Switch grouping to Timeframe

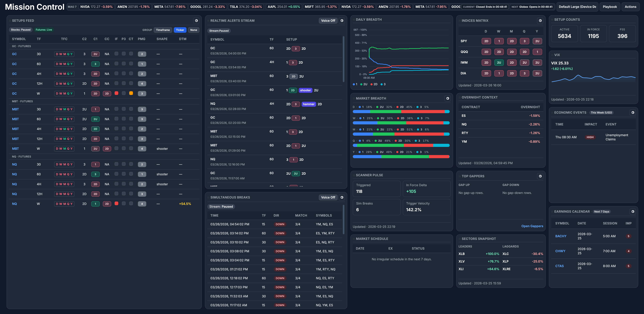[163, 30]
